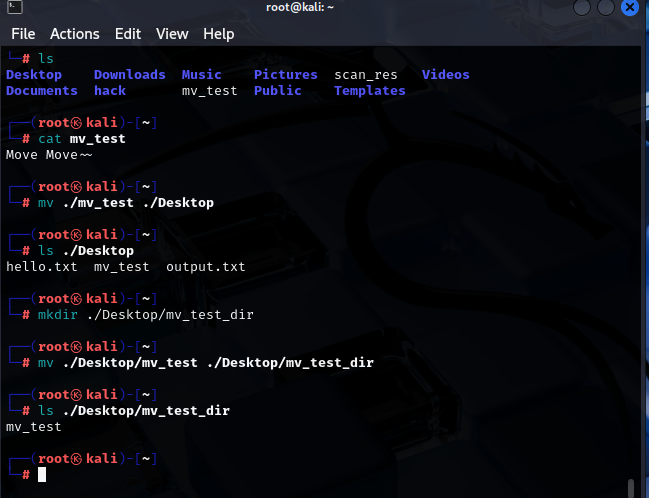Click the Templates directory name
The width and height of the screenshot is (649, 498).
tap(370, 91)
